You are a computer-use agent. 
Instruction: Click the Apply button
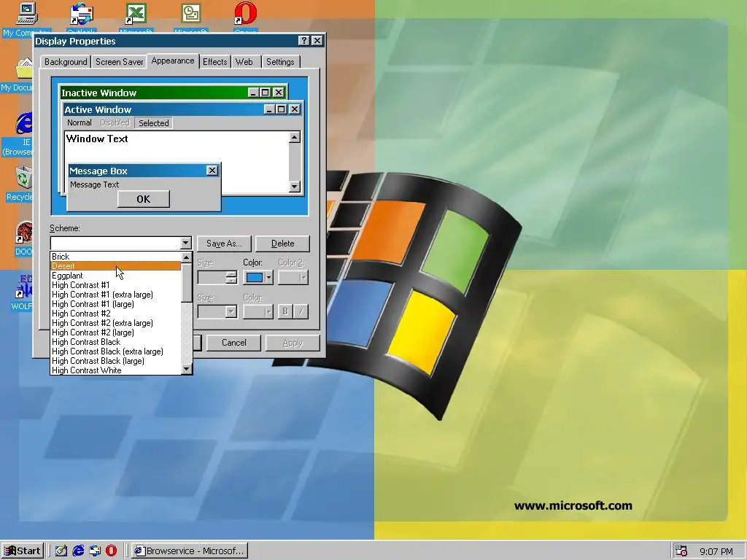click(293, 343)
